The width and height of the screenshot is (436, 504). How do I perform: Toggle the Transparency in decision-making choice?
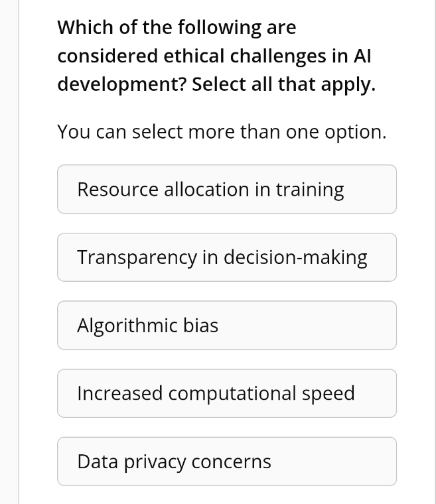[x=226, y=257]
